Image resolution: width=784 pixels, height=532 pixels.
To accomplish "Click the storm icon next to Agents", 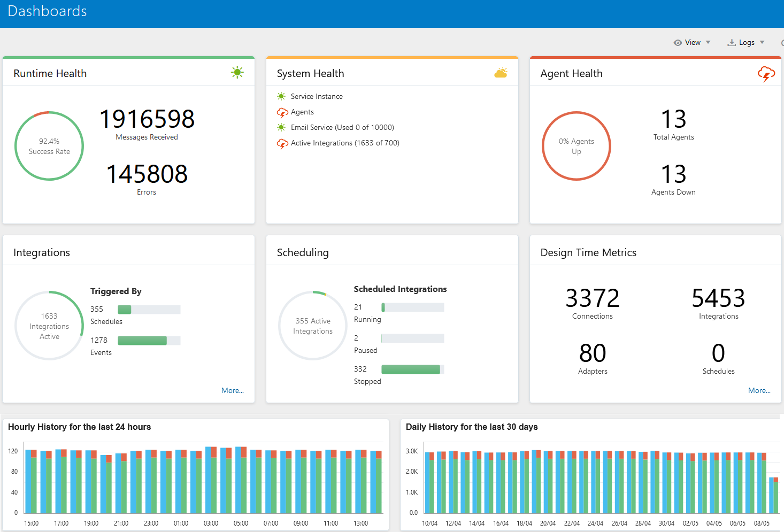I will point(282,112).
